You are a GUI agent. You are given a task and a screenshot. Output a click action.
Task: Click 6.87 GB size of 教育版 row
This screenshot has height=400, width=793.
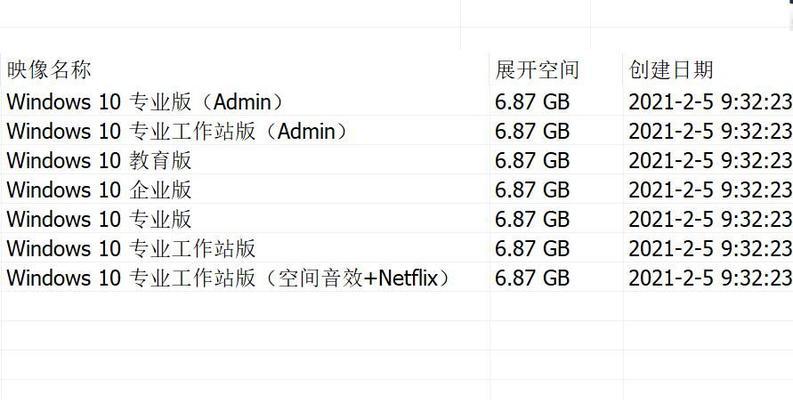[532, 161]
